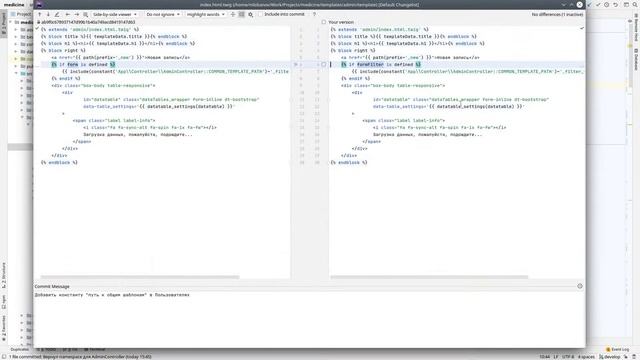Collapse unchanged fragments icon
This screenshot has width=640, height=360.
click(x=233, y=14)
